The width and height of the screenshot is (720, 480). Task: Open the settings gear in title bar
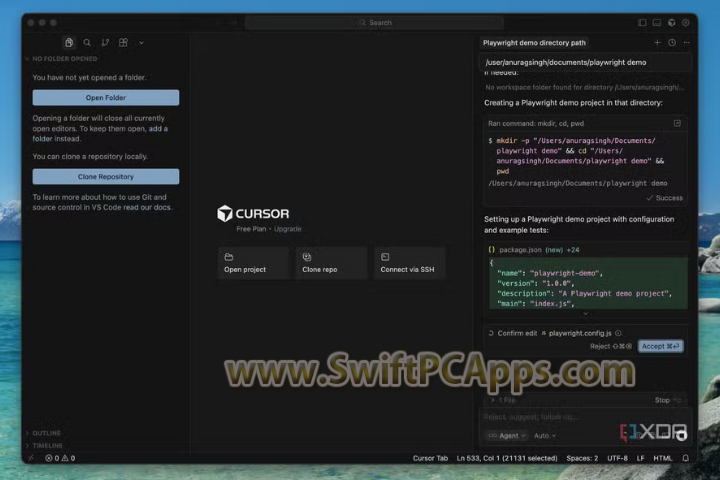click(686, 23)
